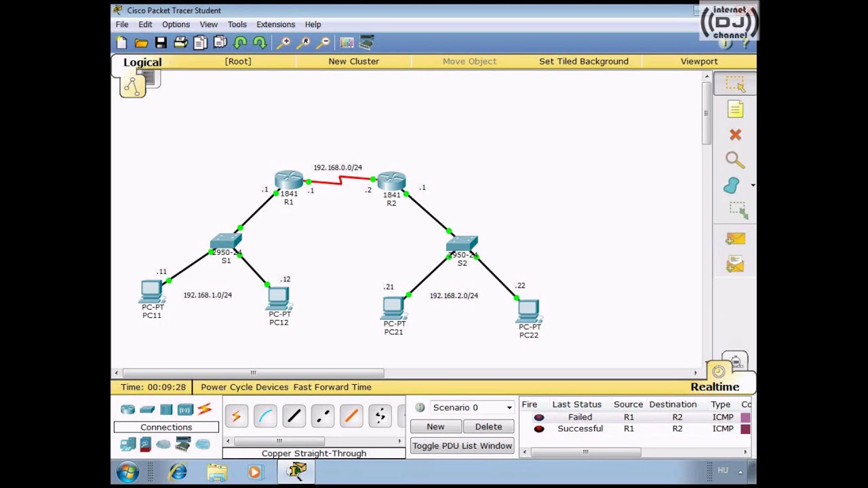The image size is (868, 488).
Task: Open the Edit menu
Action: (x=145, y=24)
